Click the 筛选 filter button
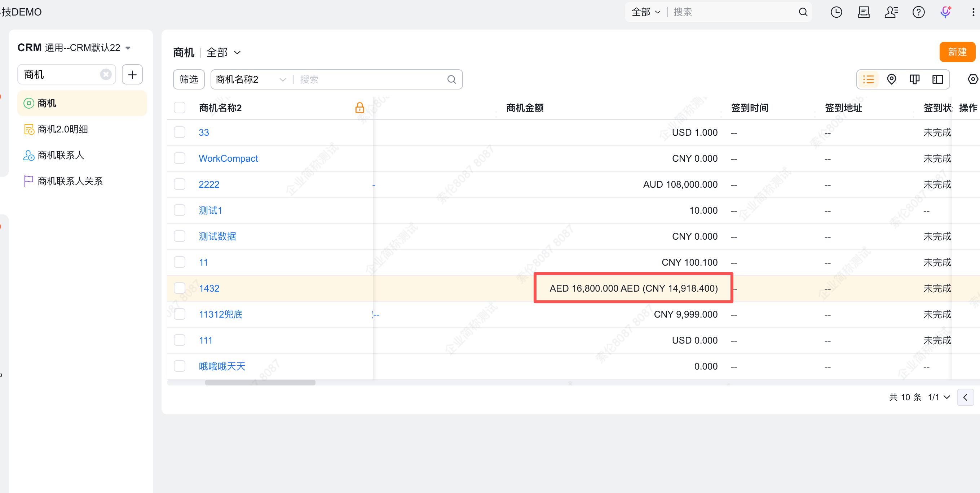Image resolution: width=980 pixels, height=493 pixels. coord(189,79)
